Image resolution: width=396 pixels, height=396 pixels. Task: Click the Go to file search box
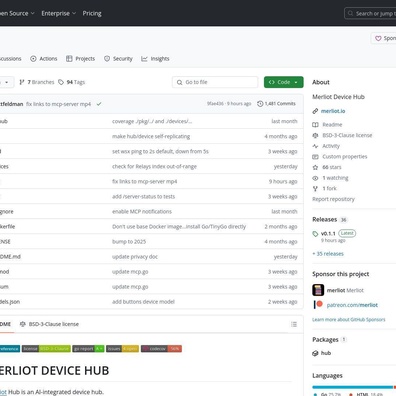[x=215, y=82]
